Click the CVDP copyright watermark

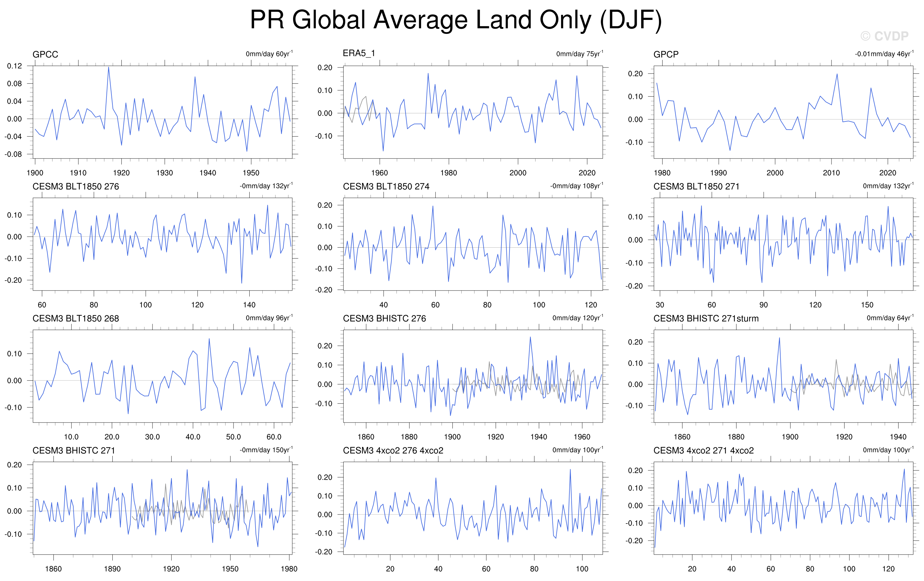tap(884, 36)
